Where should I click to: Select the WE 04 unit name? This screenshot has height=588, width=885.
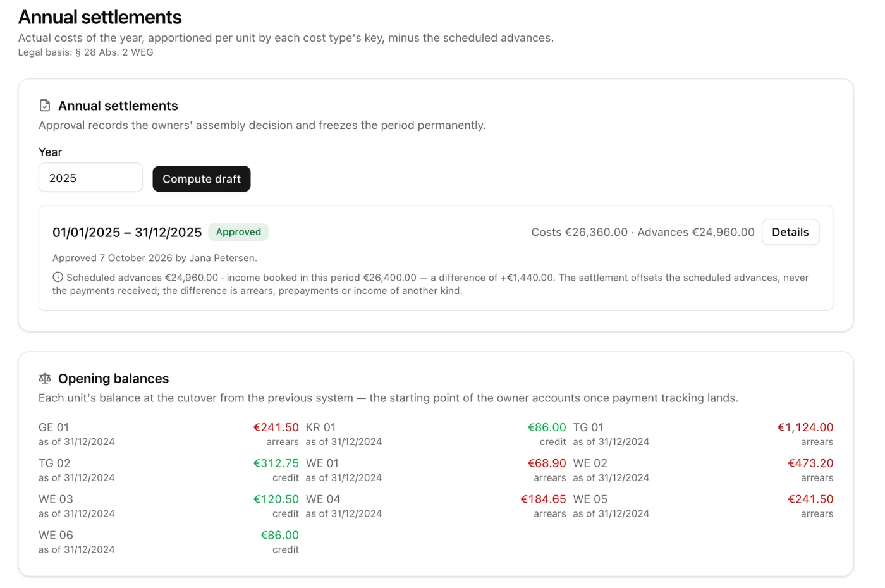tap(323, 499)
